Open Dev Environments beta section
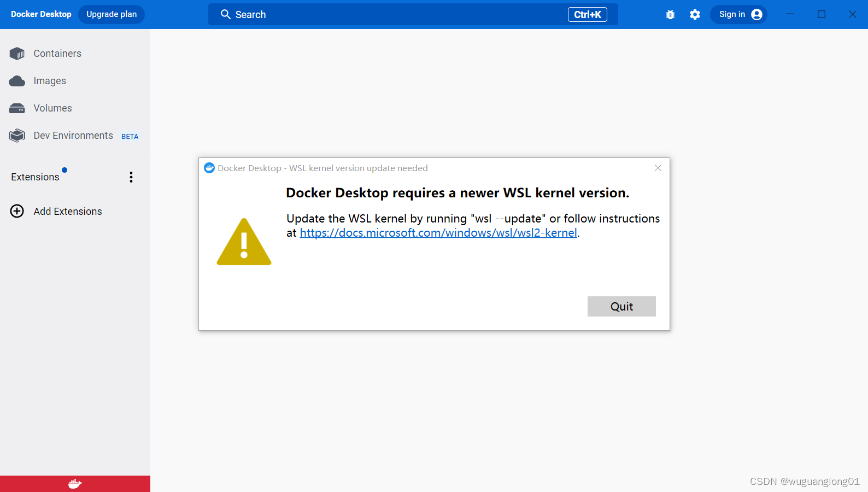This screenshot has width=868, height=492. coord(73,135)
